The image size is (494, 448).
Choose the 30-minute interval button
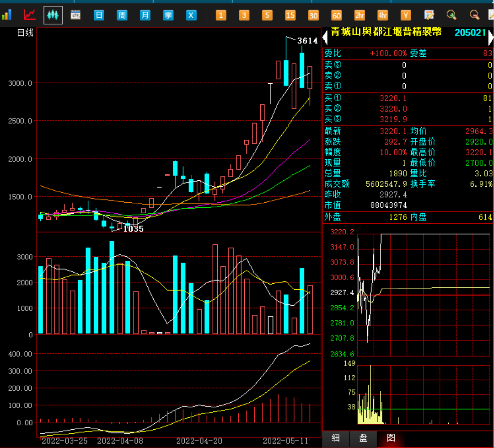[x=313, y=15]
